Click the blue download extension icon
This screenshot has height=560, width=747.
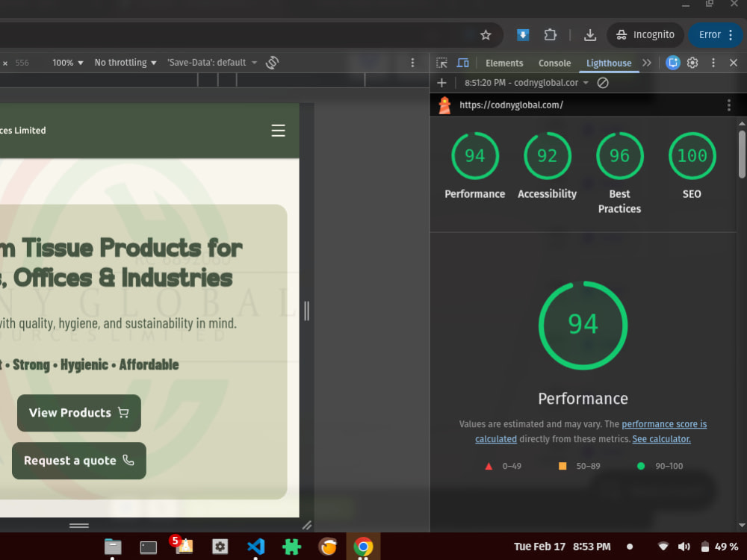(523, 35)
